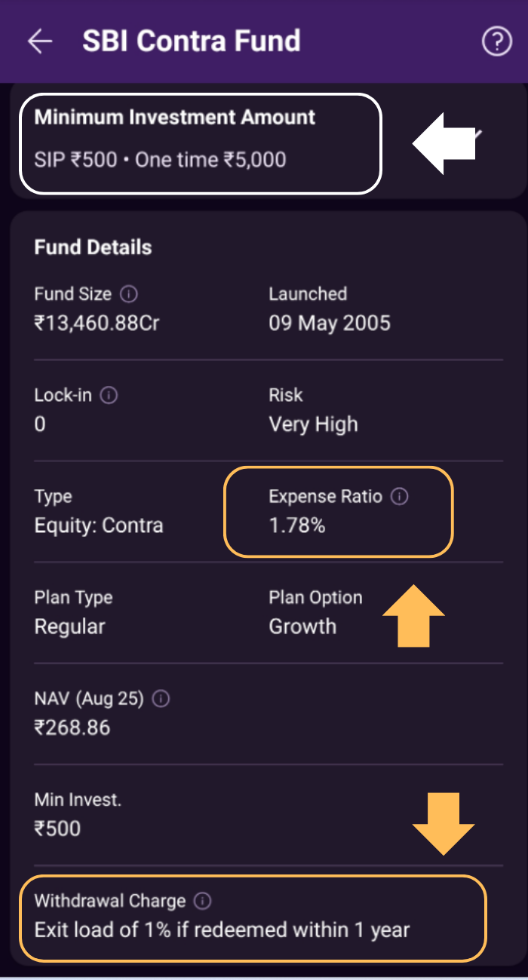Click the orange upward arrow under Expense Ratio
This screenshot has width=528, height=980.
coord(413,615)
